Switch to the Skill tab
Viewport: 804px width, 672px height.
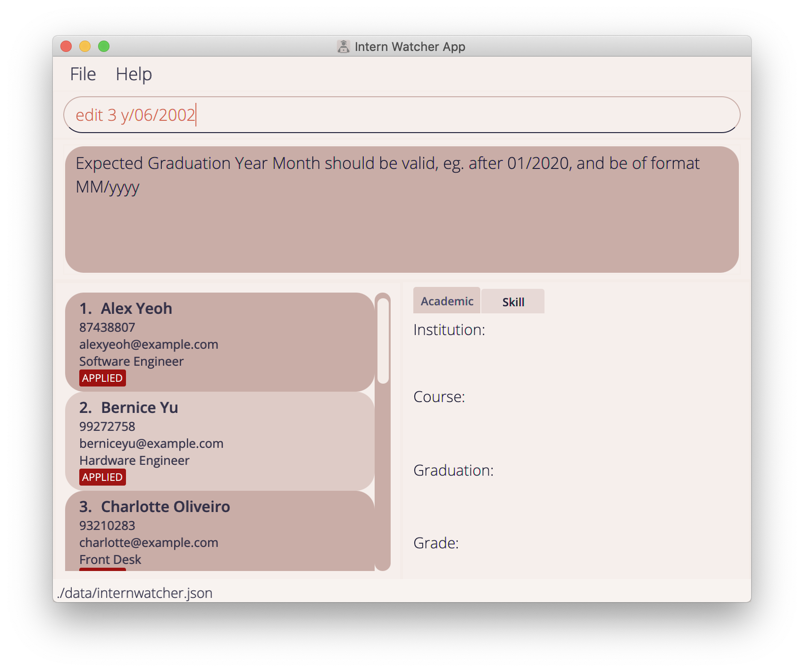tap(513, 302)
